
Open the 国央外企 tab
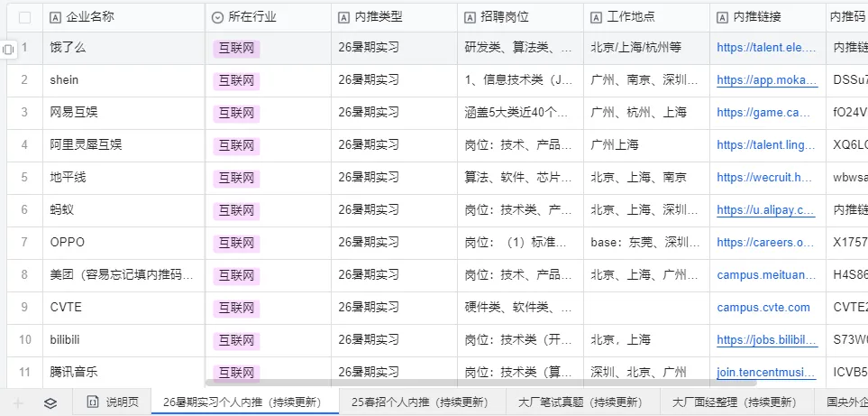click(842, 402)
